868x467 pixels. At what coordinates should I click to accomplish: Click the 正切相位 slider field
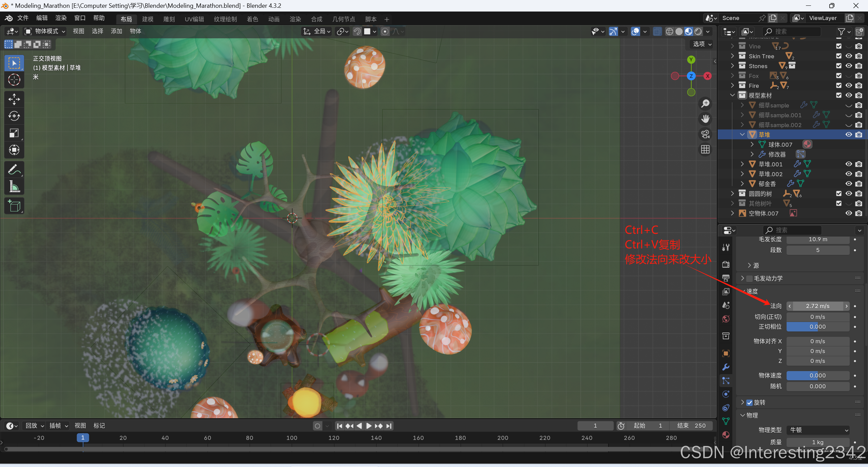pyautogui.click(x=818, y=327)
